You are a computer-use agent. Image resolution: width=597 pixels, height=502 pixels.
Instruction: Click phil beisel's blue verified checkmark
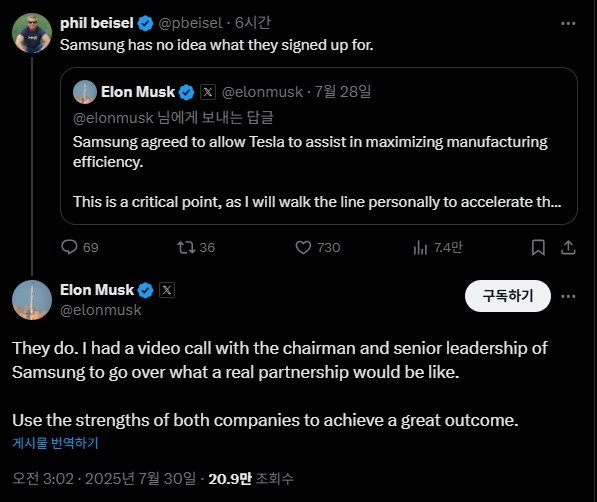click(145, 23)
